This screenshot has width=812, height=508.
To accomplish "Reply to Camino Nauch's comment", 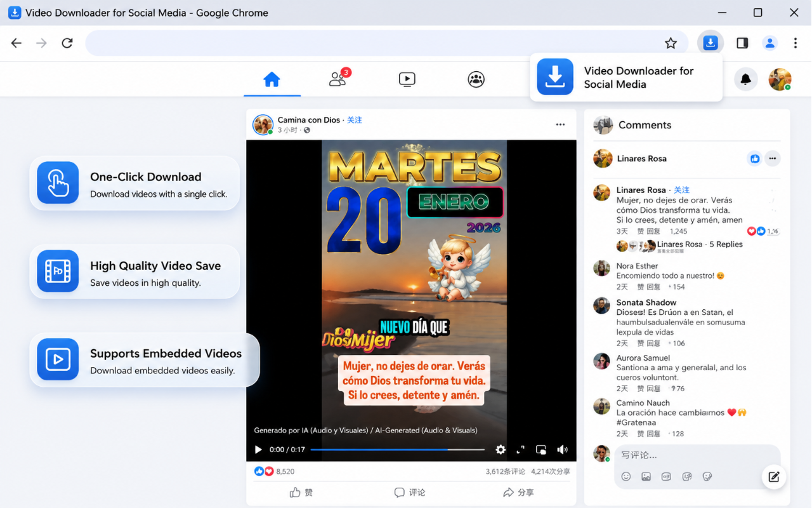I will tap(653, 434).
